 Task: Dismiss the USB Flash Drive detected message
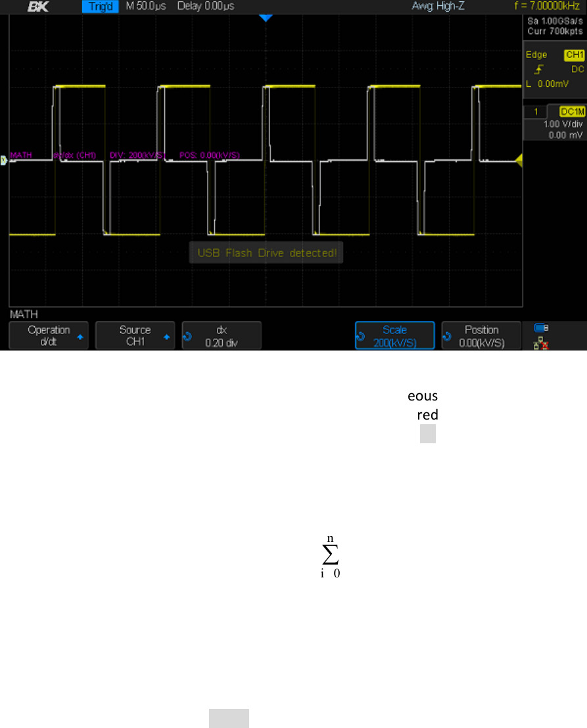click(266, 253)
